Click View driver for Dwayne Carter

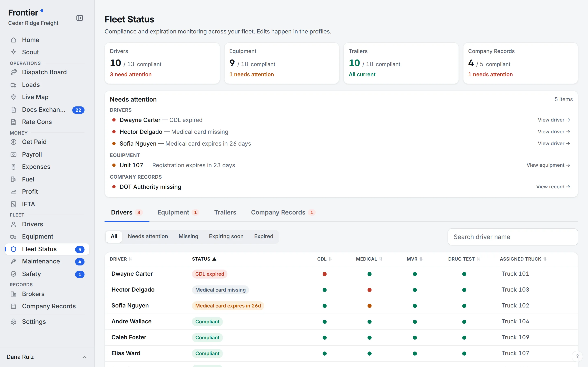(554, 120)
